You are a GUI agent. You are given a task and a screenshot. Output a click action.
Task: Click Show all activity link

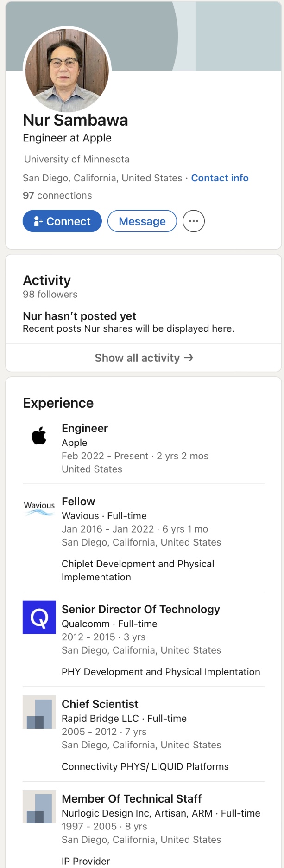[x=144, y=358]
